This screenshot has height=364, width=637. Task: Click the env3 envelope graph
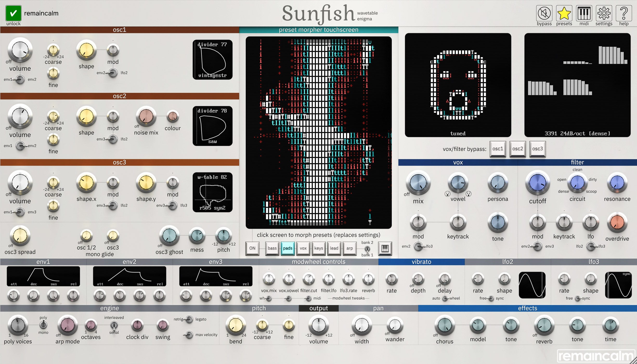coord(216,276)
